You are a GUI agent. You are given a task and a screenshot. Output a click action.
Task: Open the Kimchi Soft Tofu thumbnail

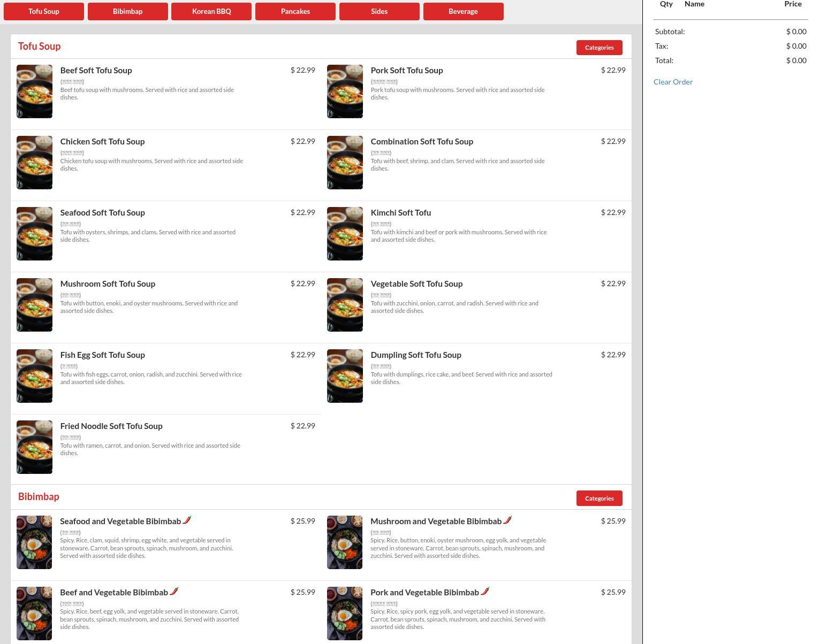pyautogui.click(x=345, y=234)
